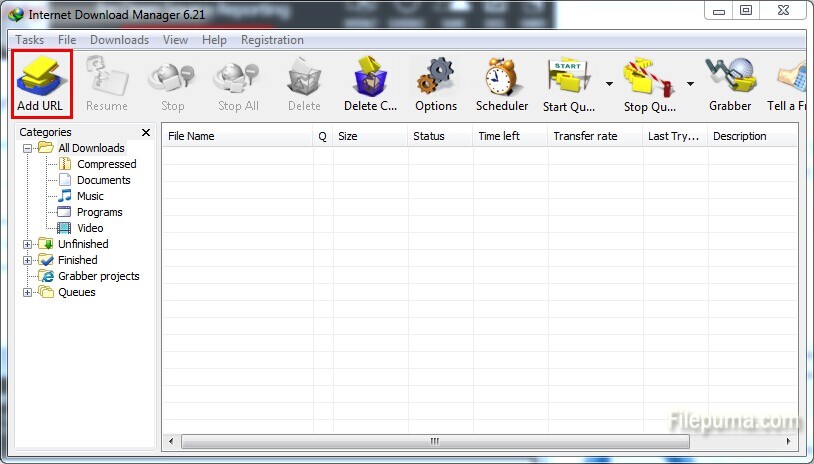Open the Start Queue dropdown arrow
This screenshot has width=814, height=464.
(x=609, y=83)
